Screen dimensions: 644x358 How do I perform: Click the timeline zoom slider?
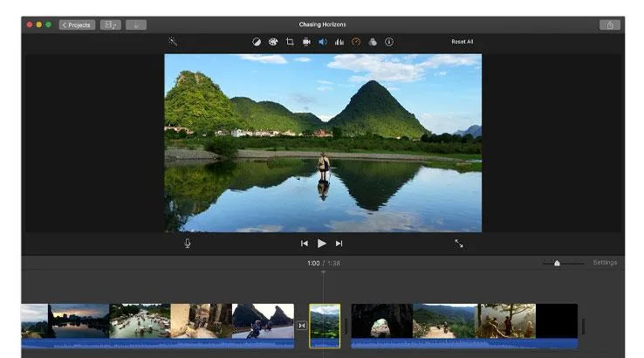click(557, 263)
